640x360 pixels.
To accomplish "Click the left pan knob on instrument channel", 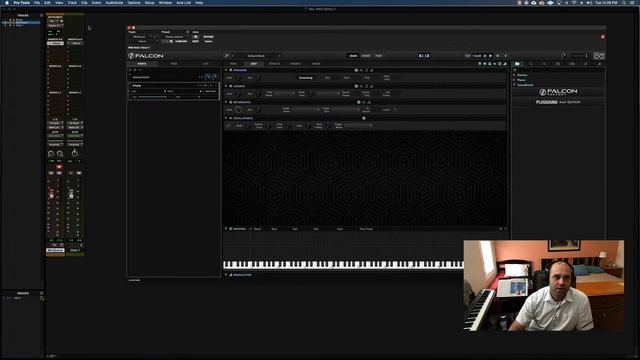I will tap(51, 154).
